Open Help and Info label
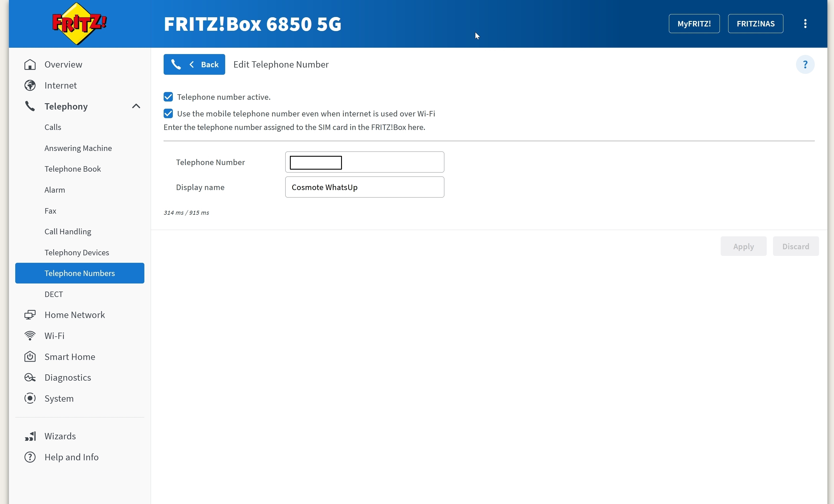The image size is (834, 504). (x=72, y=457)
